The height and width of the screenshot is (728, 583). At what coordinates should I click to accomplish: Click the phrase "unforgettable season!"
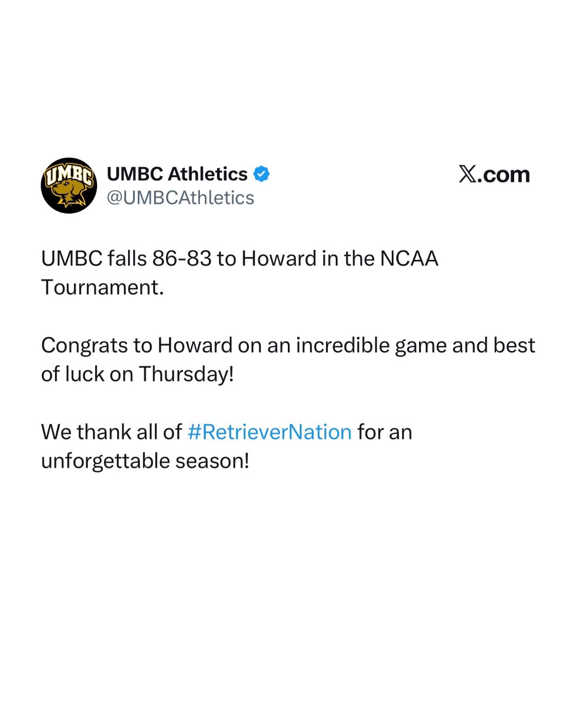click(145, 461)
